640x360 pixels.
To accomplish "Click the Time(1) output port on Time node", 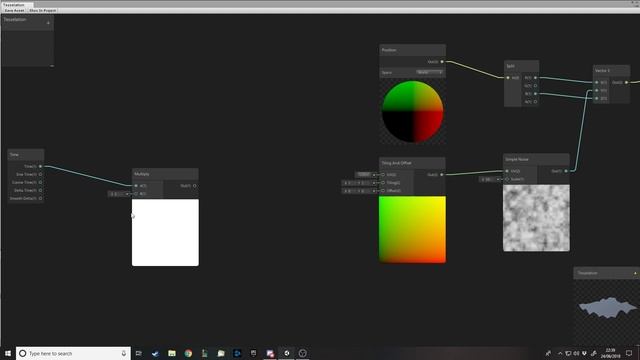I will point(40,167).
